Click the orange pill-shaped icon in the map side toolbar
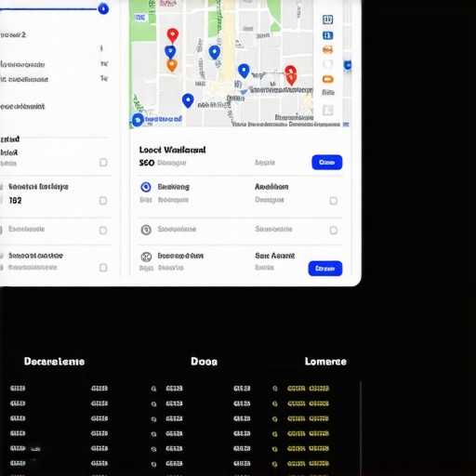Image resolution: width=476 pixels, height=476 pixels. (x=328, y=79)
